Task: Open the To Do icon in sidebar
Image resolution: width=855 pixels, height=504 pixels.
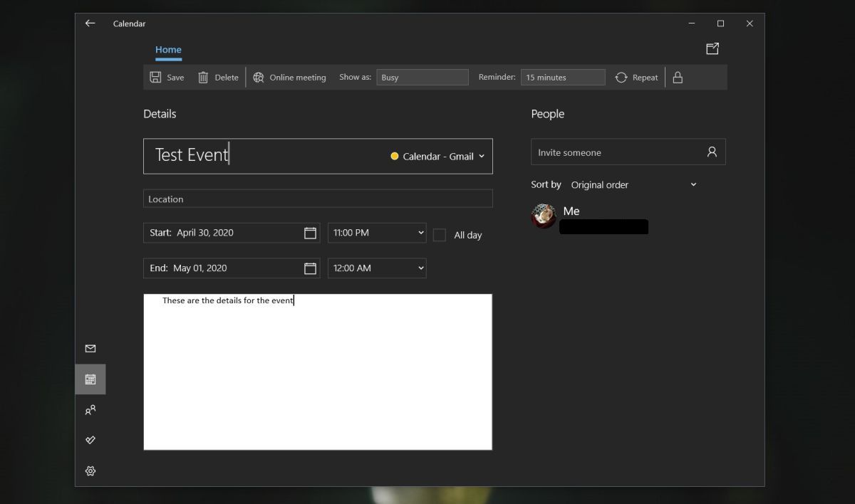Action: pyautogui.click(x=90, y=440)
